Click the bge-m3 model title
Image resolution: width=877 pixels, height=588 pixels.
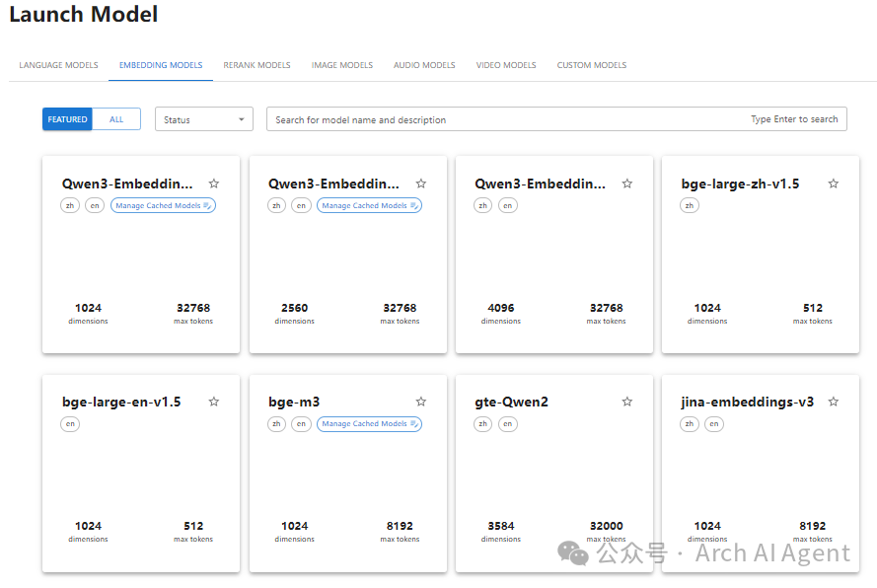[294, 403]
